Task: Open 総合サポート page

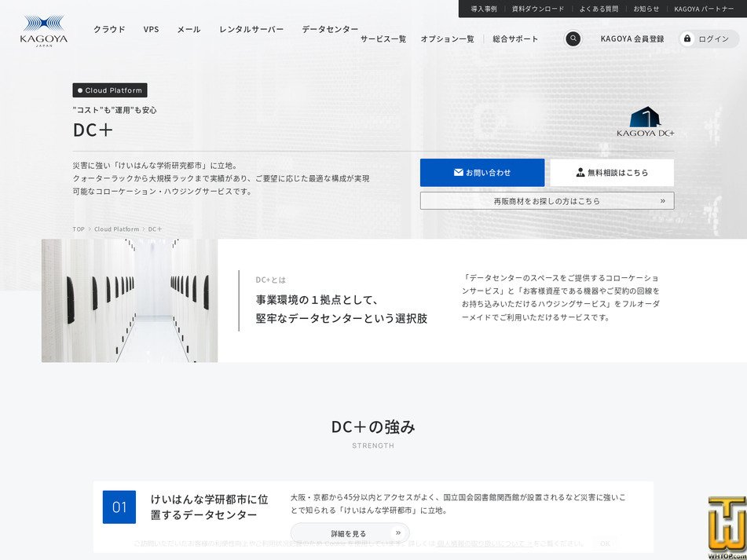Action: click(x=515, y=39)
